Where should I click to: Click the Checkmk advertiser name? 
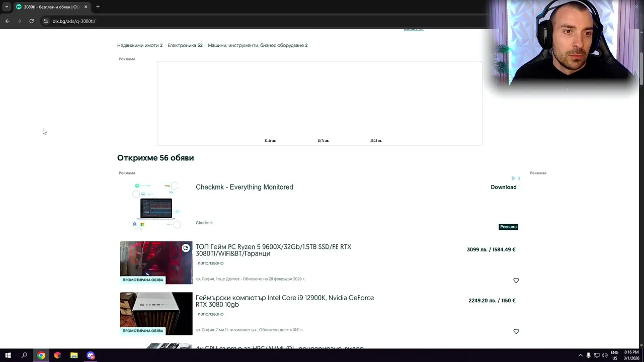tap(204, 223)
